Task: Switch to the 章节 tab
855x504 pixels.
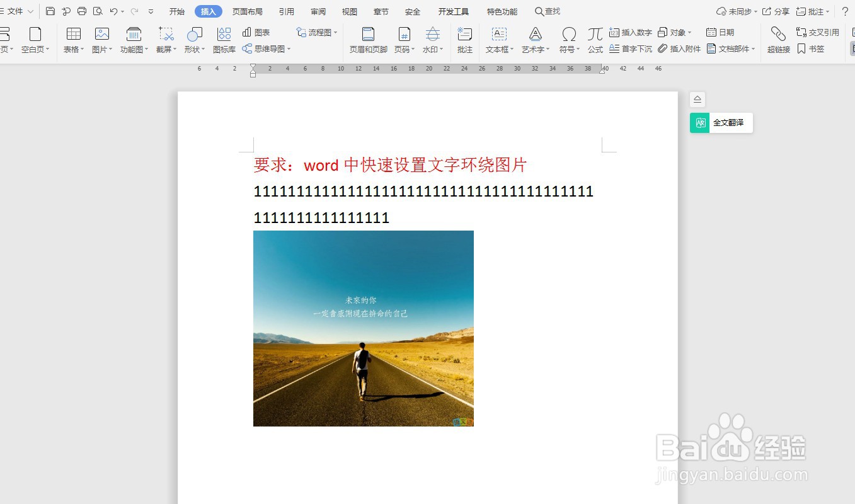Action: (381, 11)
